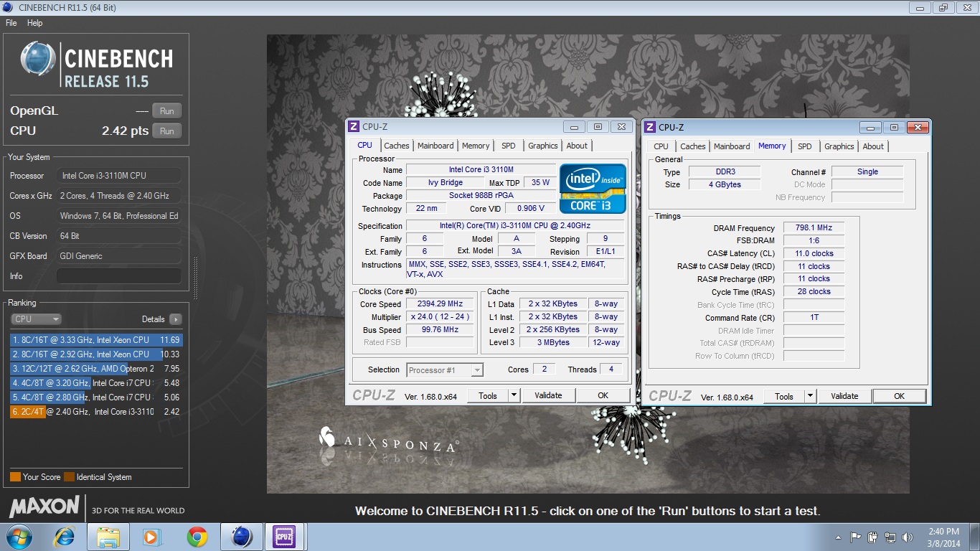The image size is (980, 551).
Task: Open the network tray icon
Action: (890, 537)
